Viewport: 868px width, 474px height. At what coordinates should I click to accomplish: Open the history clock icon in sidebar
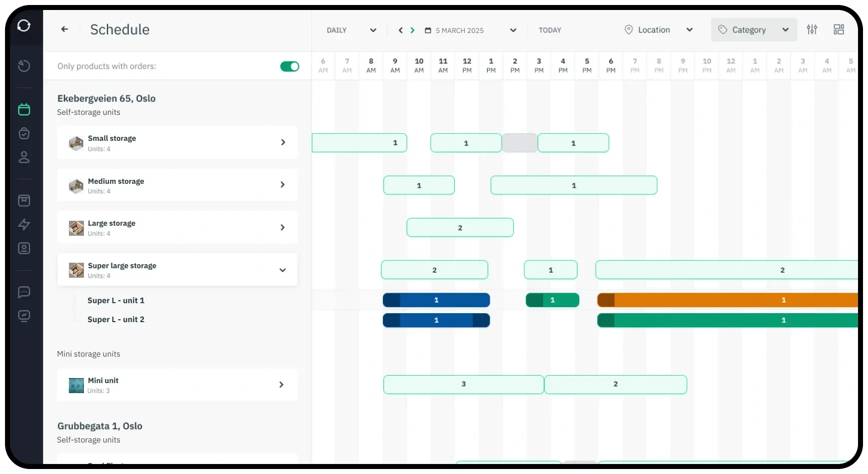pyautogui.click(x=24, y=65)
